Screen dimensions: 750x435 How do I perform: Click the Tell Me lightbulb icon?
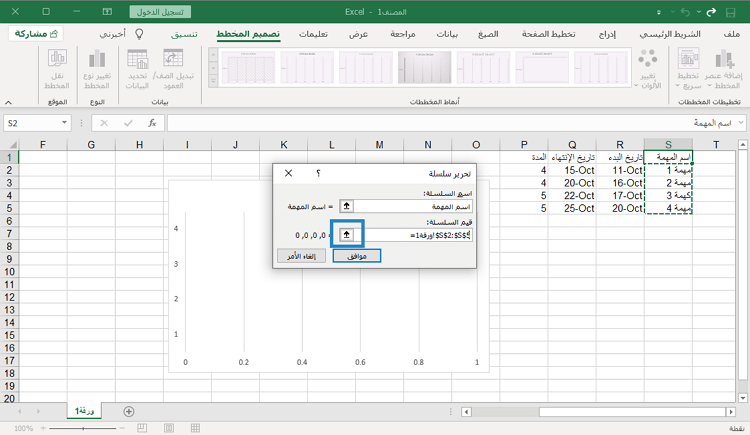[x=139, y=34]
